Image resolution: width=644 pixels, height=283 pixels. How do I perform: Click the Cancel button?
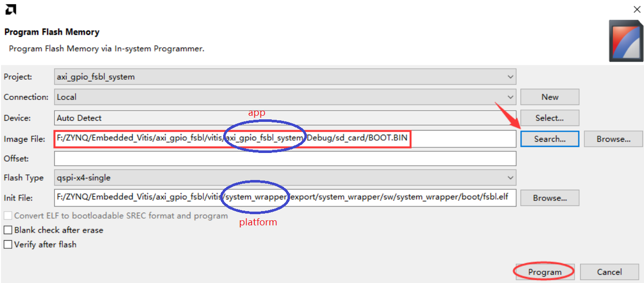tap(609, 272)
